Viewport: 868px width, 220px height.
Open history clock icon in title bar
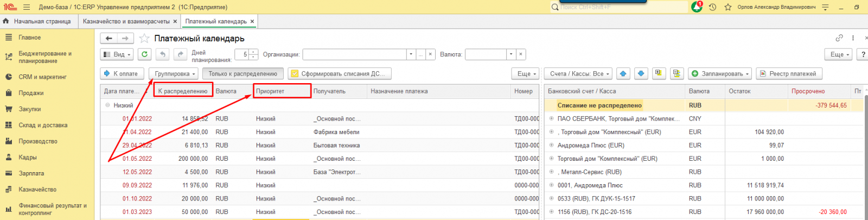(x=713, y=7)
